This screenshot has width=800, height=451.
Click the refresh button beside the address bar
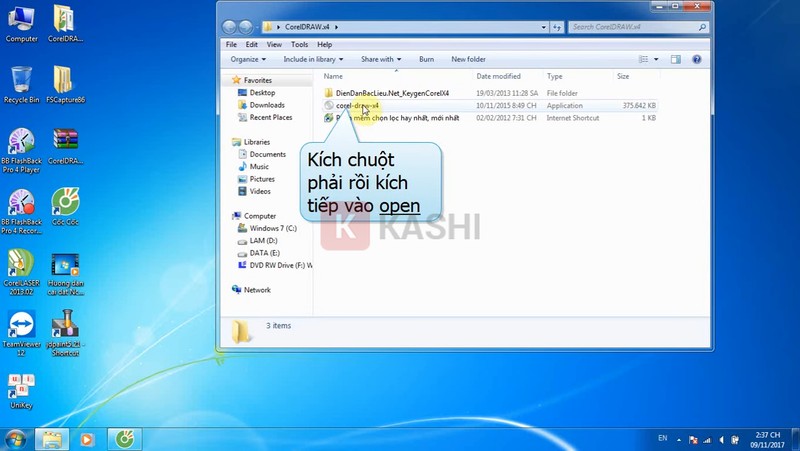pos(557,27)
